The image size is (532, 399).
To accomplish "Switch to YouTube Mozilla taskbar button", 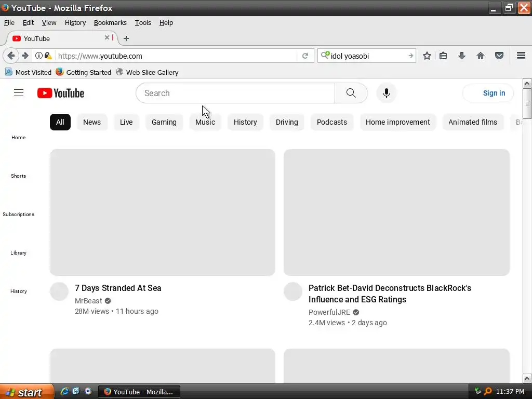I will (x=139, y=392).
